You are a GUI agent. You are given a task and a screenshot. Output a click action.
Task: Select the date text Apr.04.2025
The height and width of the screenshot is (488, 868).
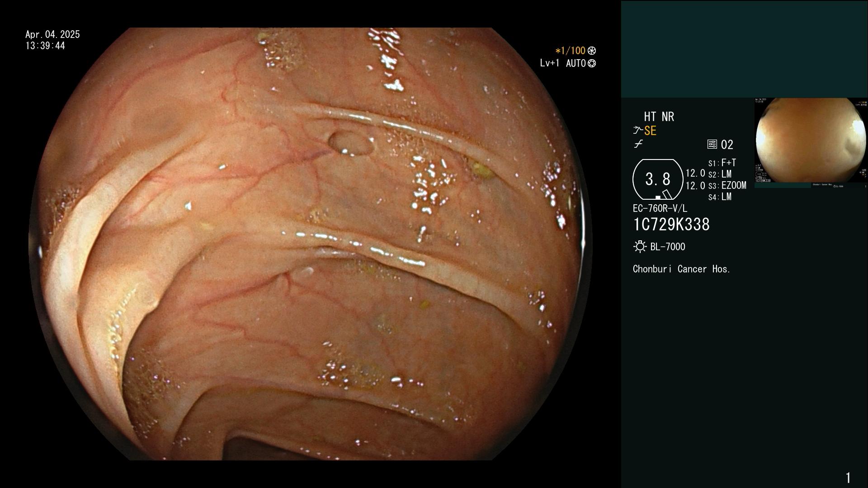[x=52, y=34]
